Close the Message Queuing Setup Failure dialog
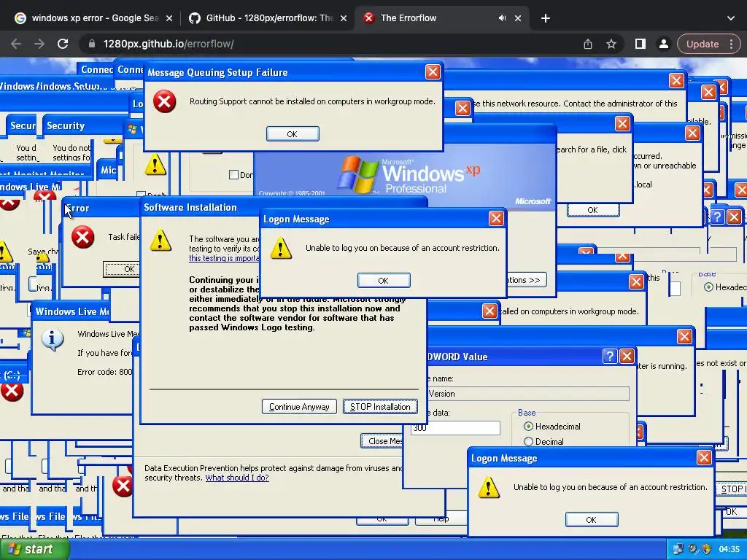The width and height of the screenshot is (747, 560). coord(433,72)
